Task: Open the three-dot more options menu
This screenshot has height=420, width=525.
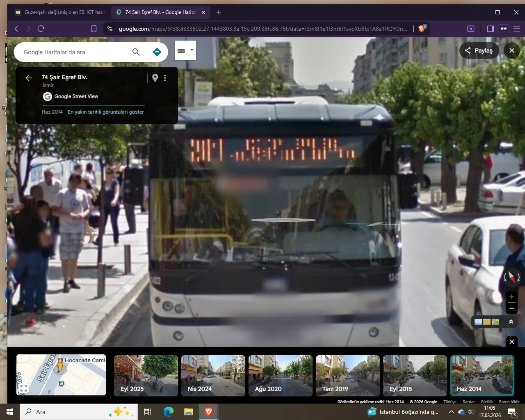Action: pos(165,78)
